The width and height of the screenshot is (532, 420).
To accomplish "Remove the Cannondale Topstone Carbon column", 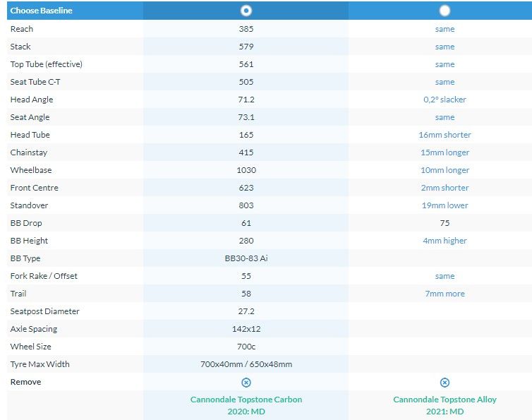I will 246,382.
